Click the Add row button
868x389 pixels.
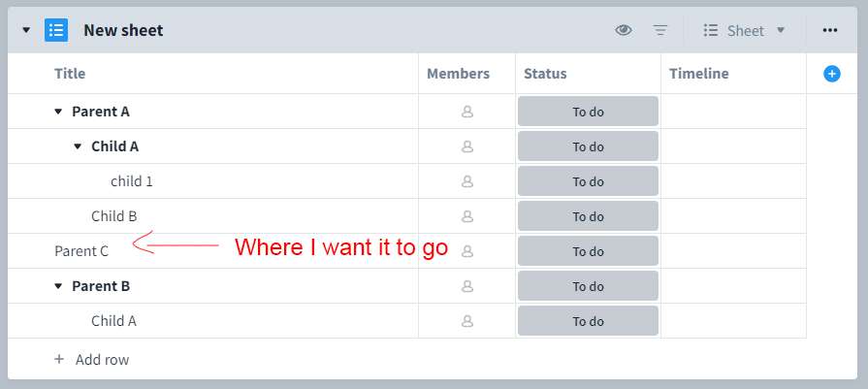pos(92,360)
